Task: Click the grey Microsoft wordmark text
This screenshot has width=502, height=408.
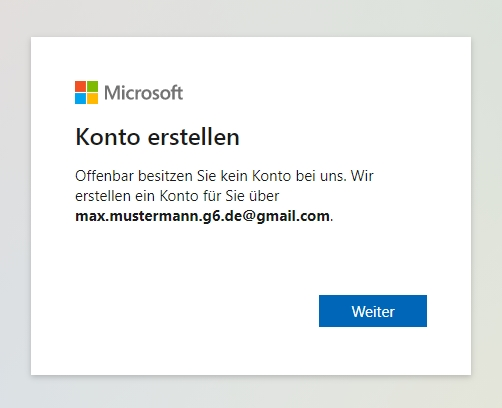Action: pos(144,93)
